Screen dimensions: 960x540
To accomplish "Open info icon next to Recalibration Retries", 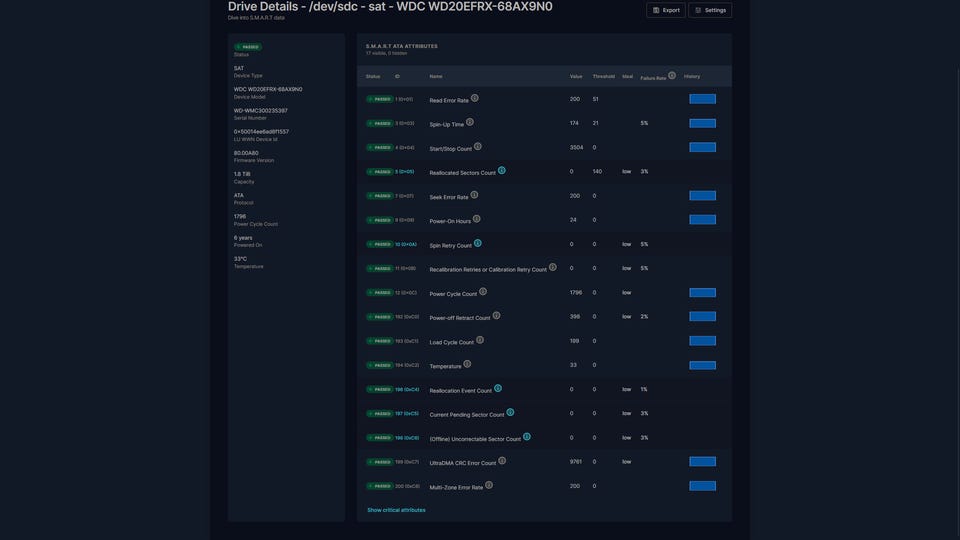I will click(x=552, y=267).
